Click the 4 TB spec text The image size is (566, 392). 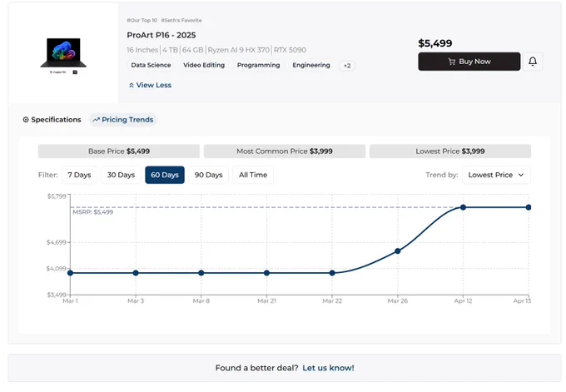click(170, 50)
